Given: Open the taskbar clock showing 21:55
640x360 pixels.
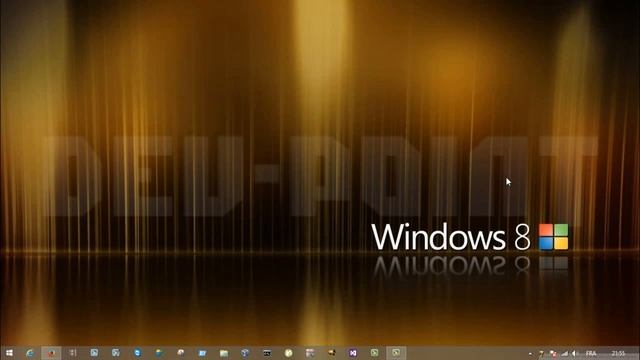Looking at the screenshot, I should (618, 353).
